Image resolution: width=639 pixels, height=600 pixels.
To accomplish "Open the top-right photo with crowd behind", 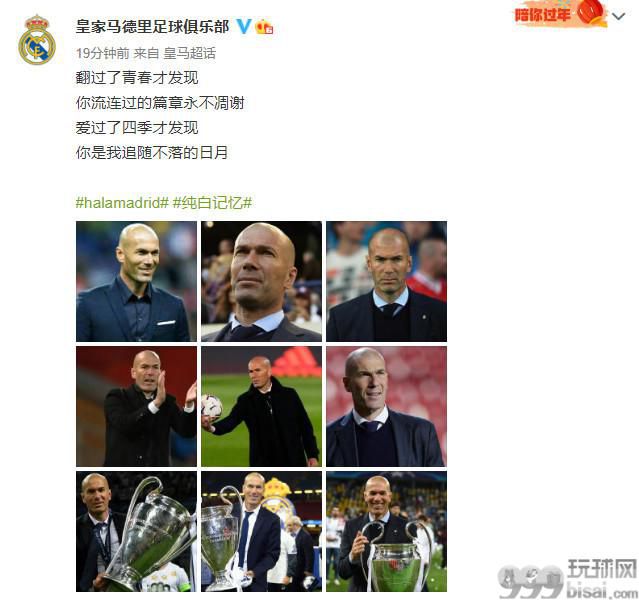I will [x=386, y=281].
